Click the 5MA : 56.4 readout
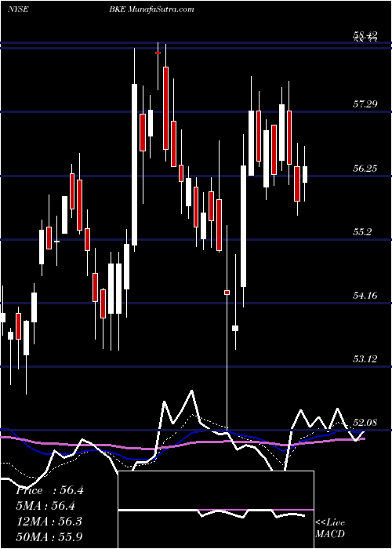Viewport: 392px width, 549px height. (45, 506)
